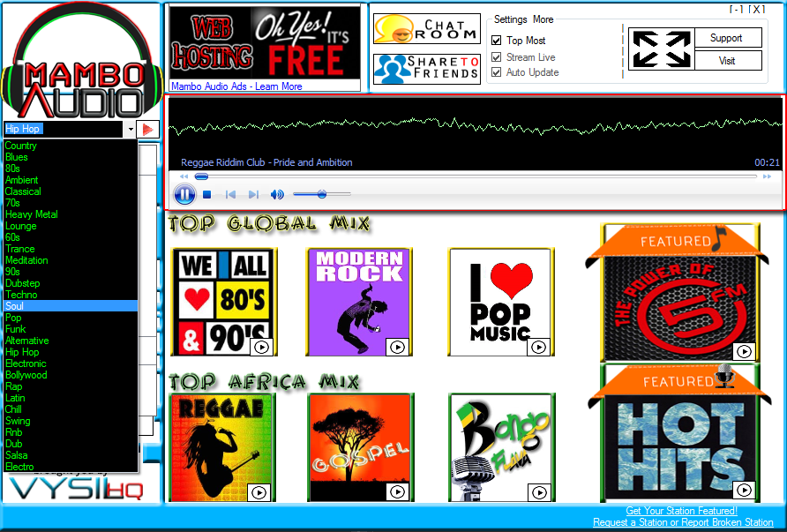Click the Support button
Image resolution: width=787 pixels, height=532 pixels.
click(x=728, y=38)
